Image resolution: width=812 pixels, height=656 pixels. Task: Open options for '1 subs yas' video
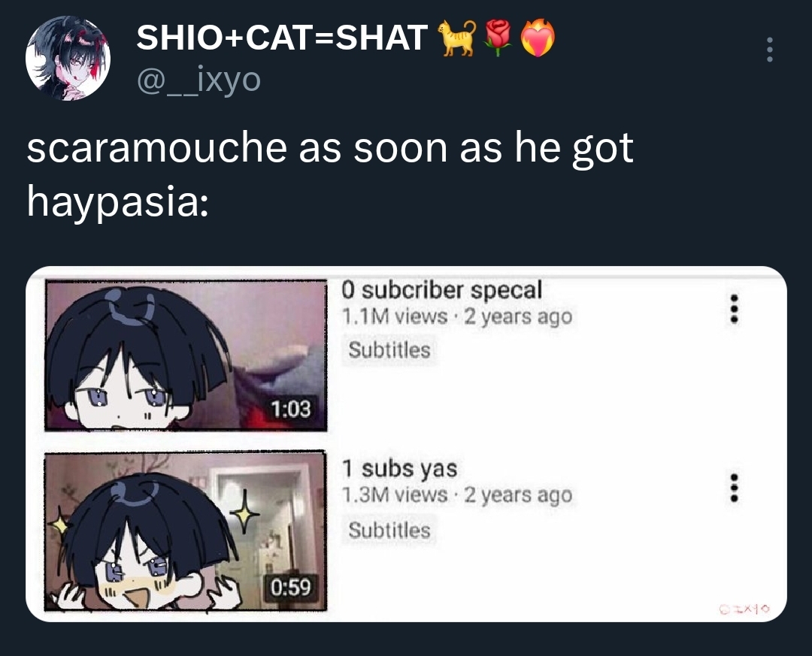733,488
